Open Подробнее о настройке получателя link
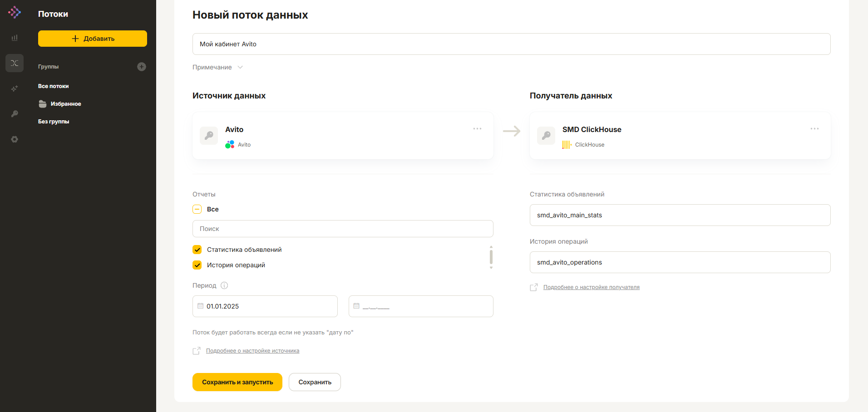Screen dimensions: 868x412 pos(591,287)
